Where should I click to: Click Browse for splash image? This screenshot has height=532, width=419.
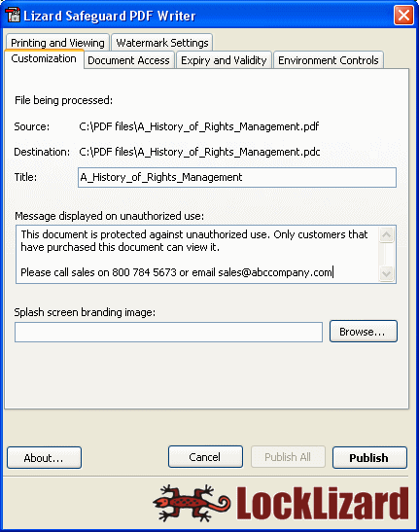coord(364,332)
